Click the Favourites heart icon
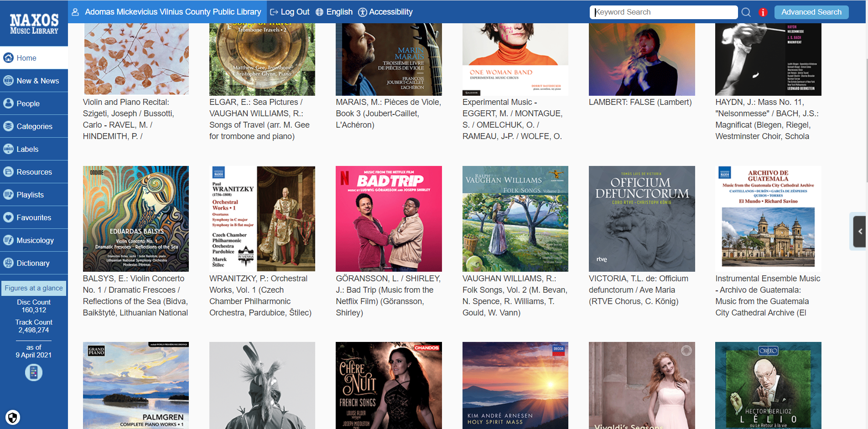This screenshot has height=429, width=868. (x=8, y=217)
